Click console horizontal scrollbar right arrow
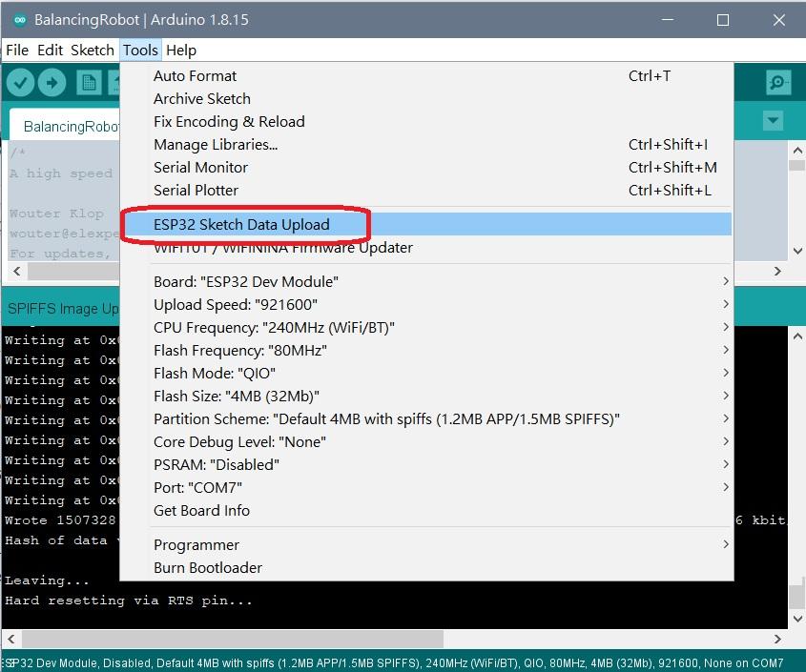This screenshot has width=806, height=672. tap(777, 639)
